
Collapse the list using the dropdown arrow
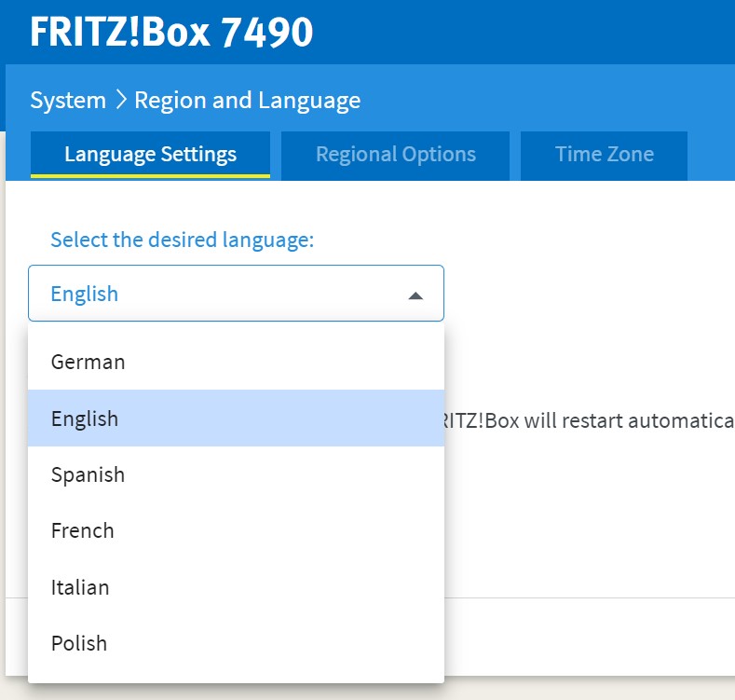(x=415, y=295)
